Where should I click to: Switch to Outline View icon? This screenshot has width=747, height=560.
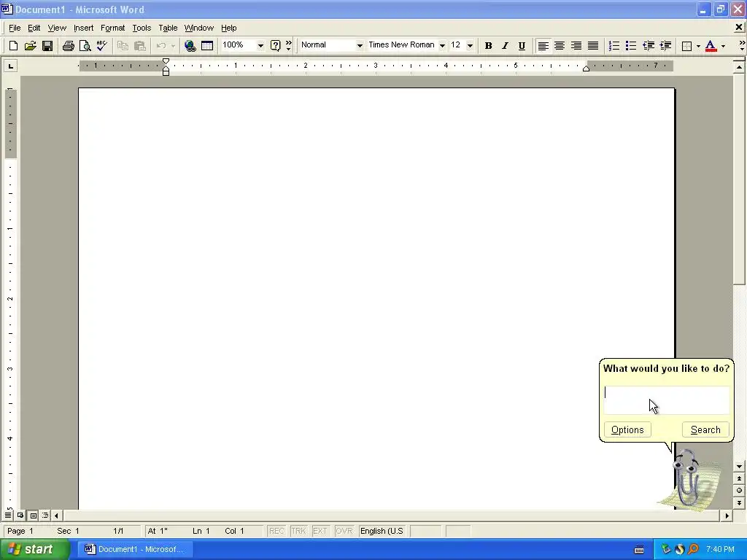click(45, 516)
